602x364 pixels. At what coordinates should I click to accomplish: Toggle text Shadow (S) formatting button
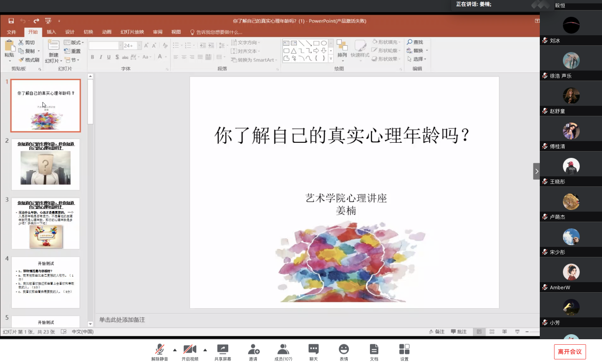click(x=117, y=57)
